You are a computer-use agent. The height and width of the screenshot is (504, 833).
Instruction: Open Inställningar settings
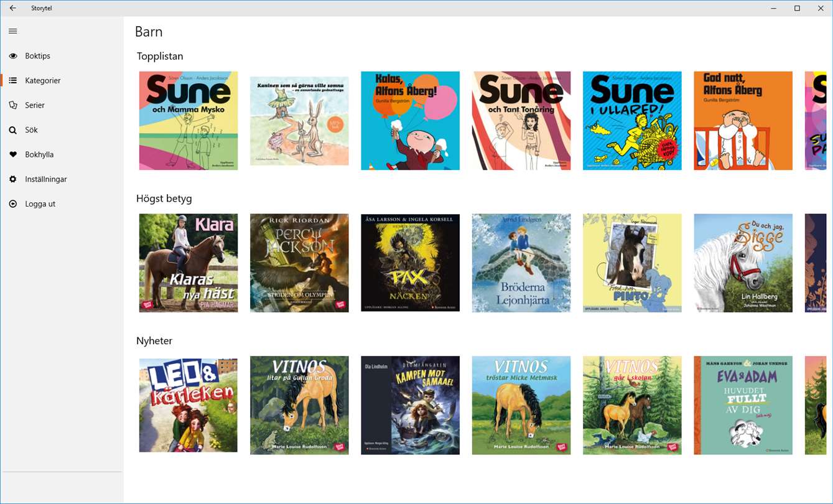pyautogui.click(x=62, y=179)
